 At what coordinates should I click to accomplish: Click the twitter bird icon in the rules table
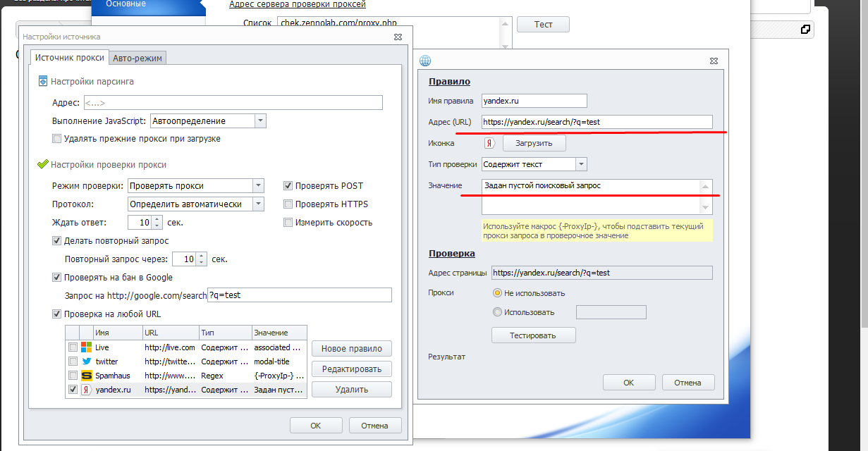click(87, 362)
